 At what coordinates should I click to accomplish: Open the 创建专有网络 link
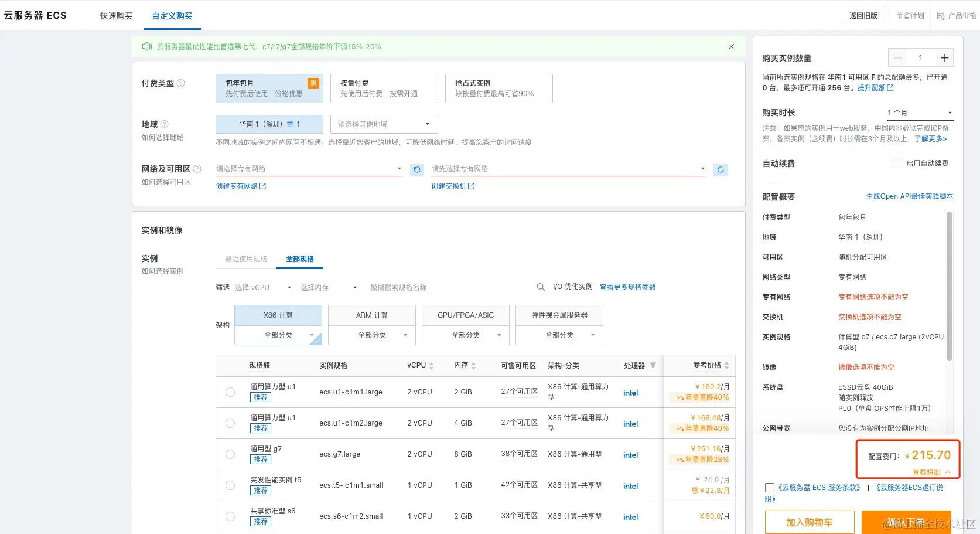tap(241, 186)
